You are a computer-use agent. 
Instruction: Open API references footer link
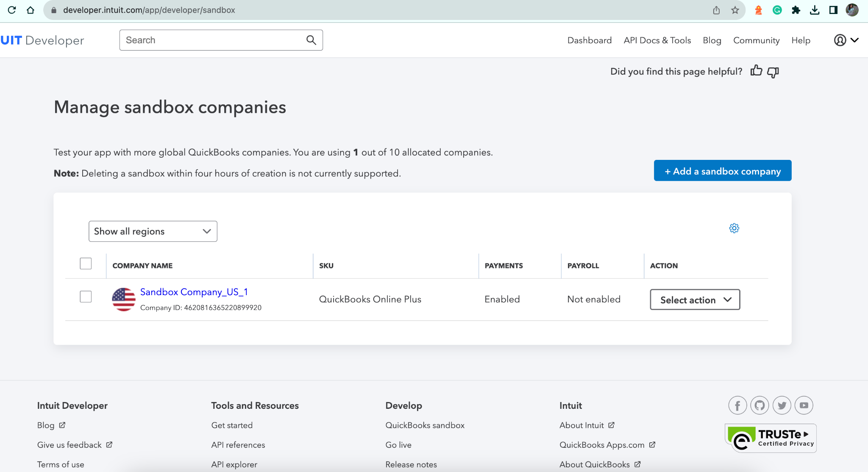(238, 444)
